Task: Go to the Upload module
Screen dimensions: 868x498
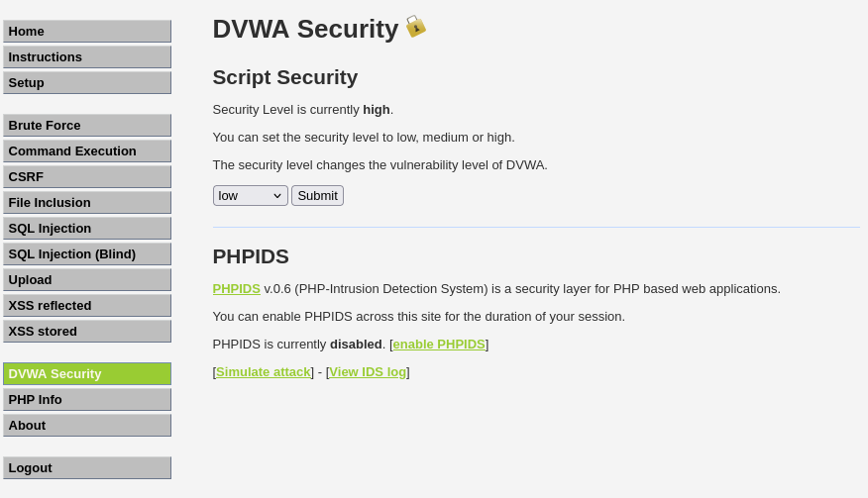Action: click(87, 279)
